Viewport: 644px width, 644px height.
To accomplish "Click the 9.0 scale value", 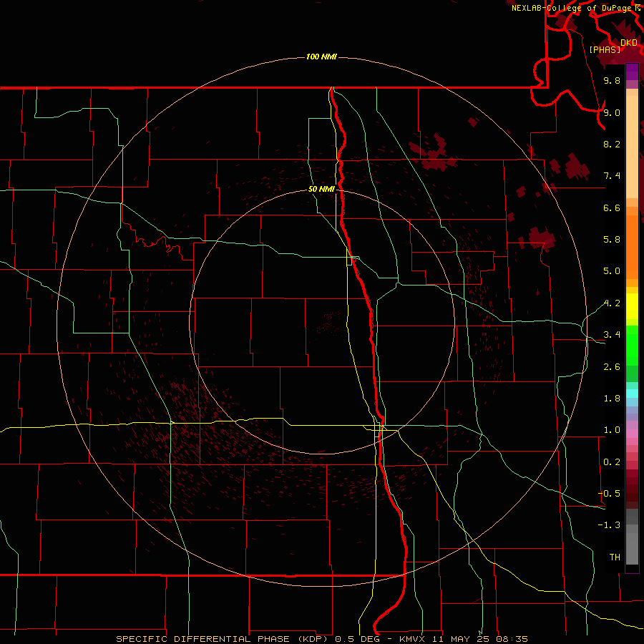I will click(612, 112).
